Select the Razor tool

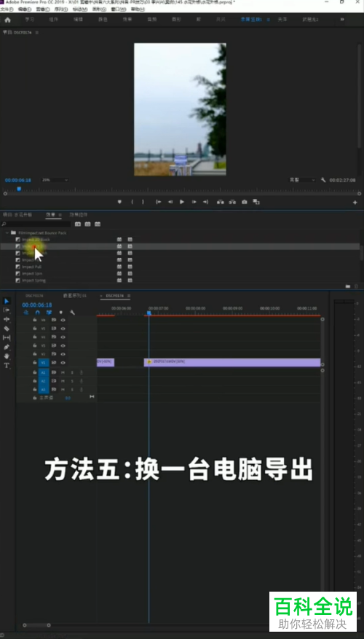[x=7, y=329]
